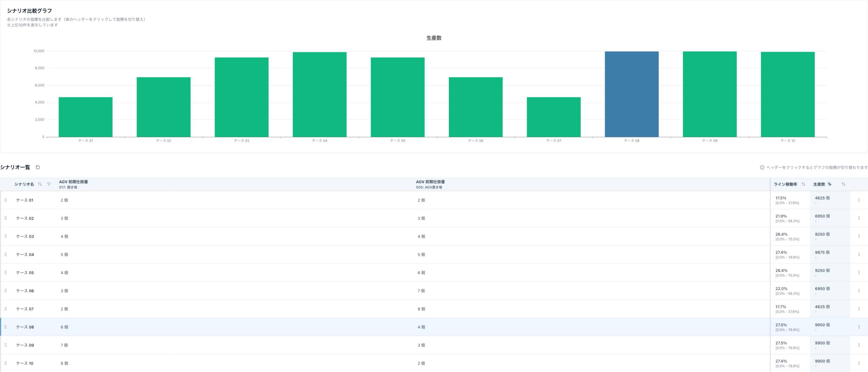Image resolution: width=868 pixels, height=372 pixels.
Task: Click the info icon beside the header hint
Action: click(762, 167)
